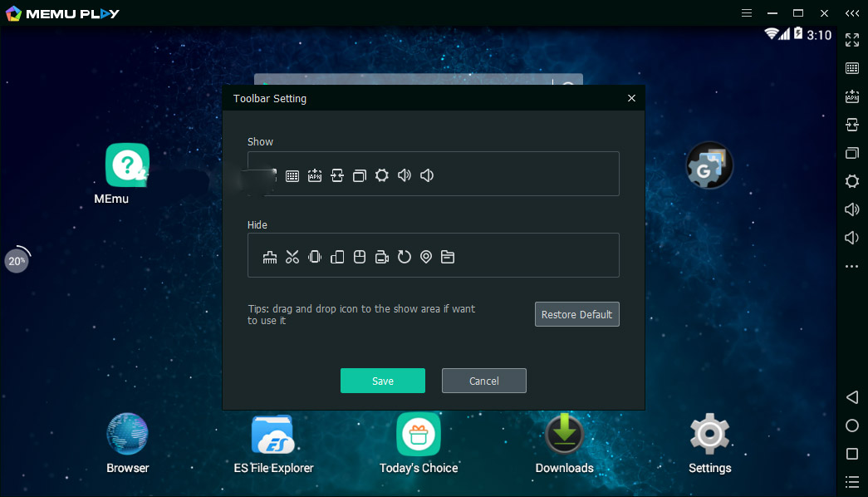
Task: Click the fullscreen icon in the right sidebar
Action: (852, 40)
